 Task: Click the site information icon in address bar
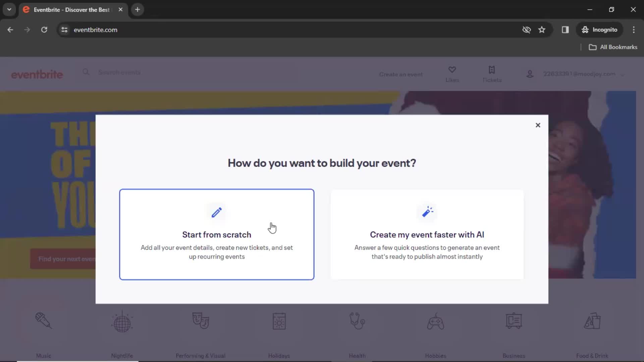point(64,29)
